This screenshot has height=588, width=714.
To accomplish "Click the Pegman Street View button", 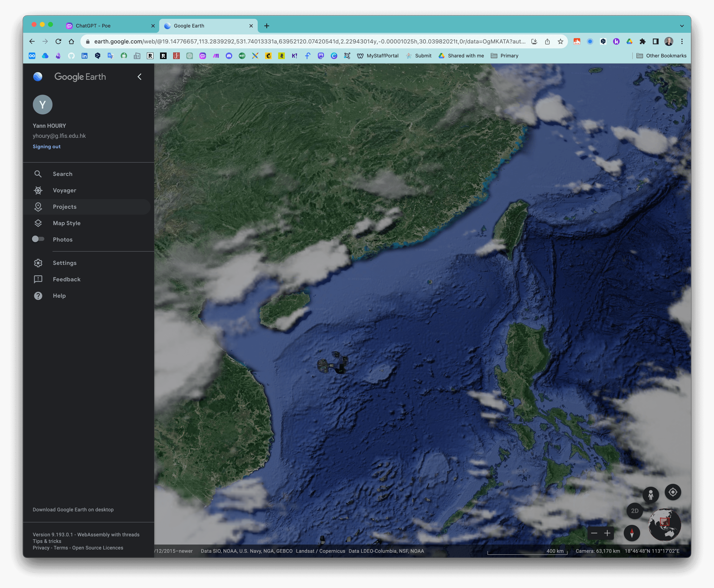I will coord(651,495).
